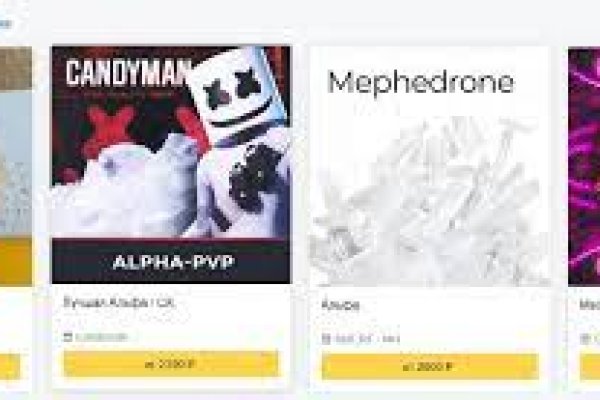Open the product title in the right-edge card

590,305
